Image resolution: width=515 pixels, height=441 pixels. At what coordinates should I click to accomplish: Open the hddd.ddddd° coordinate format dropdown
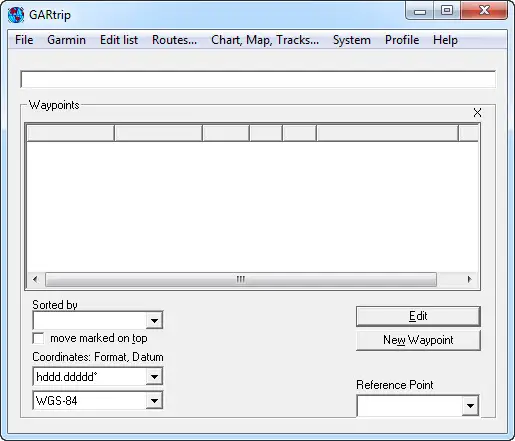154,377
